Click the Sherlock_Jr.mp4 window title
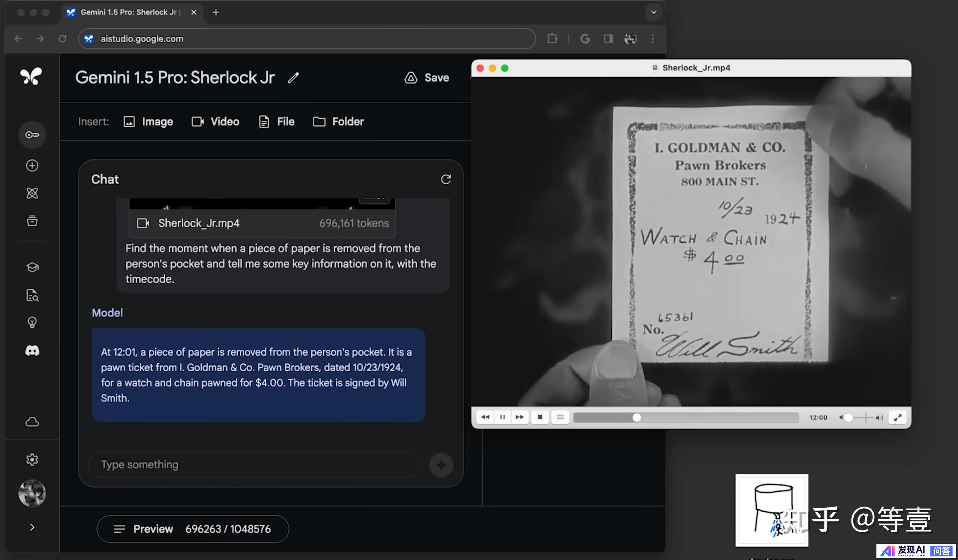 pyautogui.click(x=696, y=67)
